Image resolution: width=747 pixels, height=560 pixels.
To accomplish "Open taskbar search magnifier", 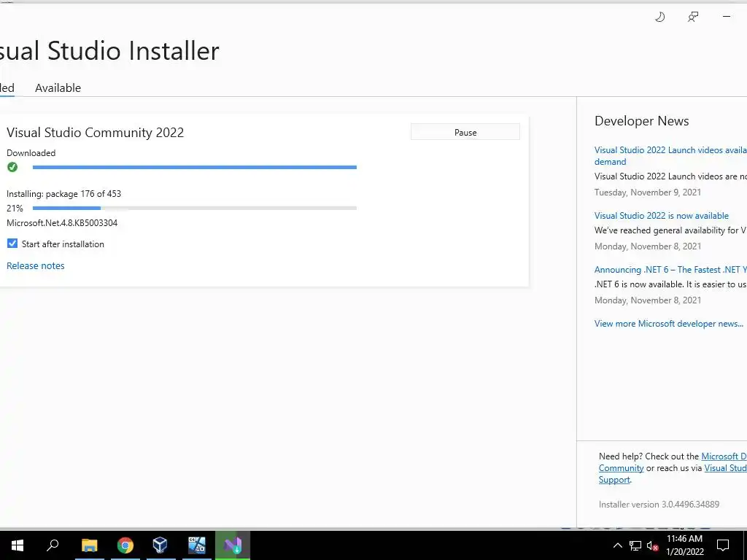I will point(53,545).
